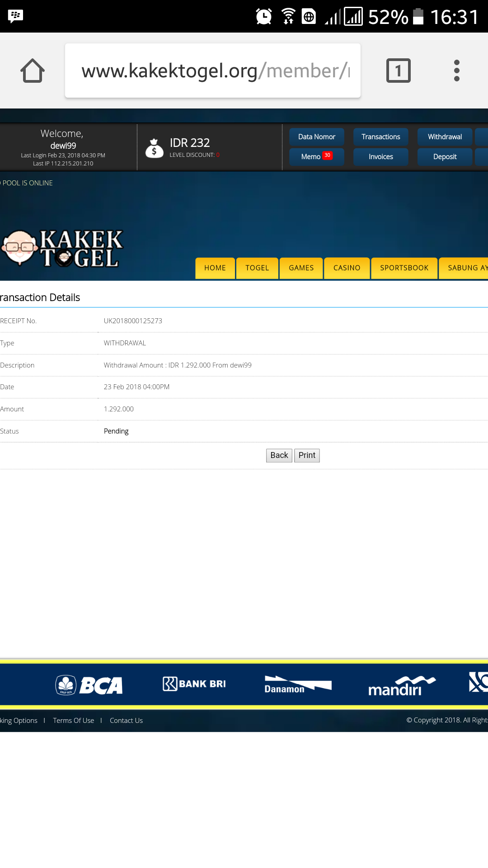Tap the Bank BRI logo

[194, 684]
